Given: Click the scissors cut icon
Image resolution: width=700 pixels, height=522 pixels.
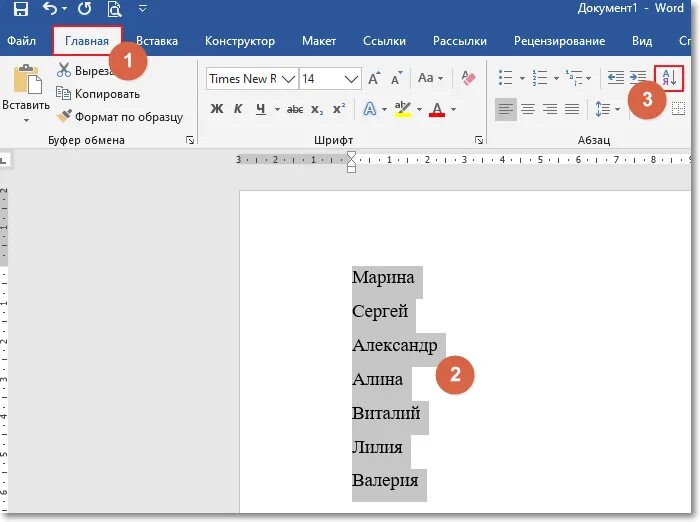Looking at the screenshot, I should point(64,70).
